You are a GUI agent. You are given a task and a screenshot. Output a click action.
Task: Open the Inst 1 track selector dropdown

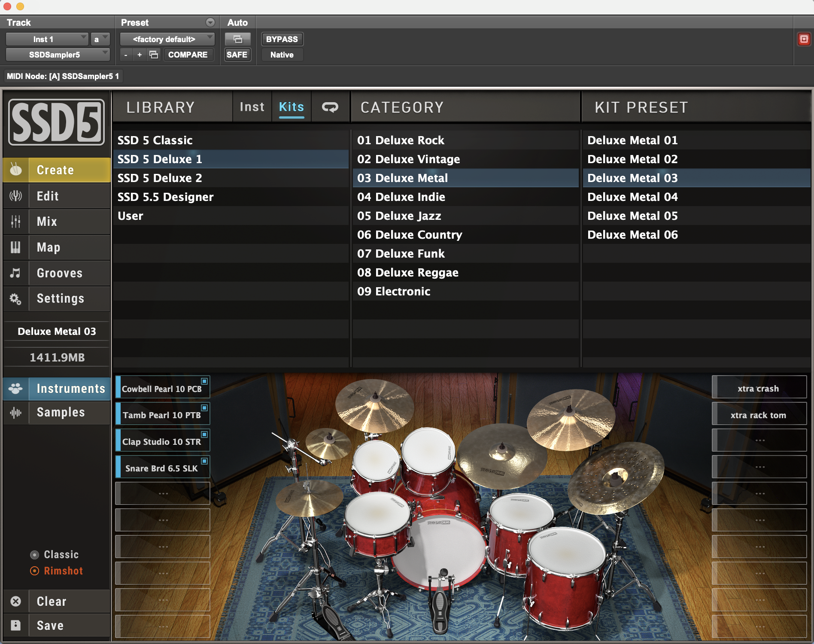47,39
